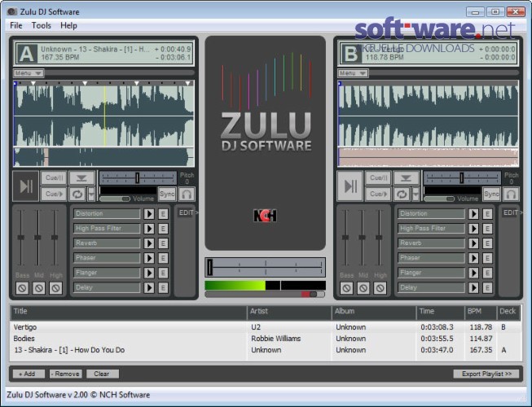Edit Reverb settings on Deck A
532x407 pixels.
coord(163,243)
